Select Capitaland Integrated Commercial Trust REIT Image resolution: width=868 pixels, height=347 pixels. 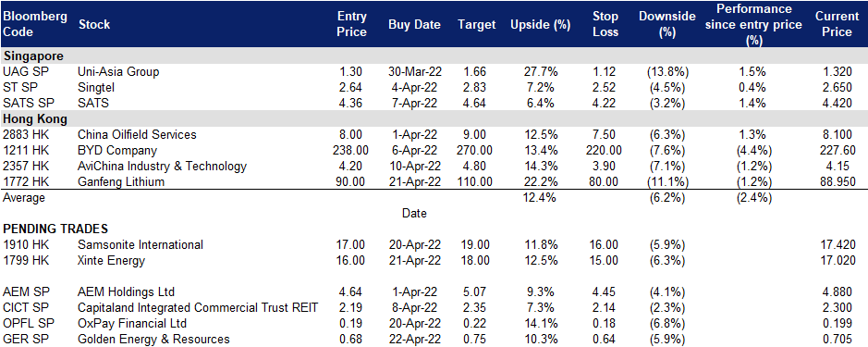pyautogui.click(x=198, y=307)
